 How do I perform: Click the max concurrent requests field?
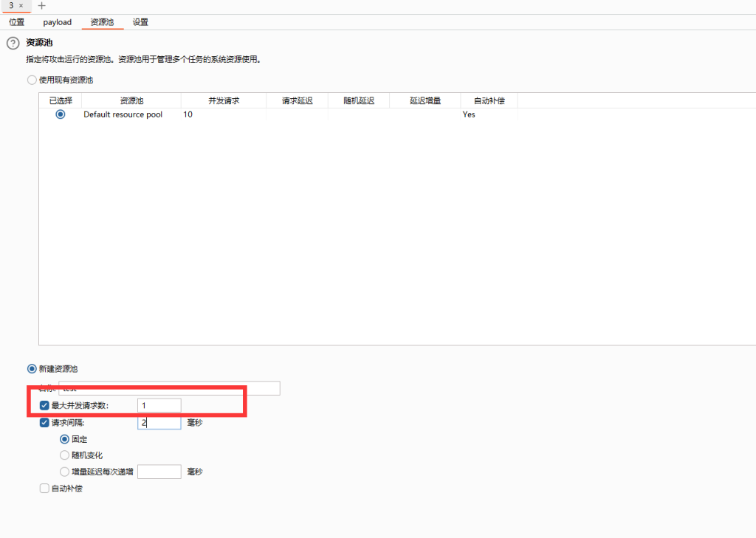159,405
